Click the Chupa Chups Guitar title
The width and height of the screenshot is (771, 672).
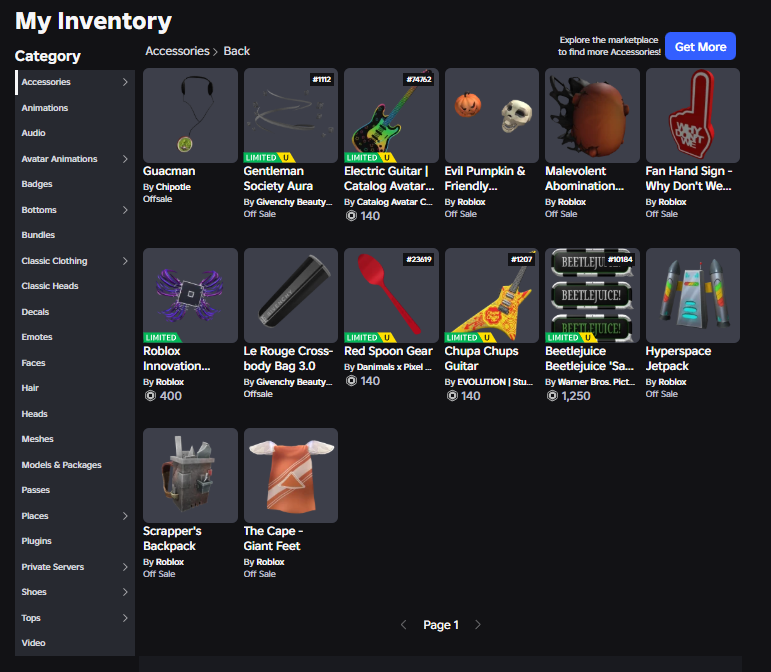(481, 358)
